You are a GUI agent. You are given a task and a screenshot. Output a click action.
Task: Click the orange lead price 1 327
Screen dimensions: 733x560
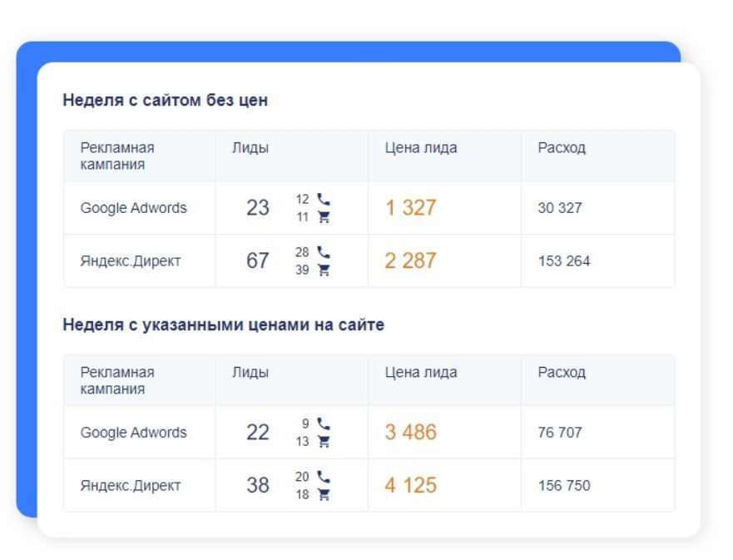pyautogui.click(x=410, y=208)
